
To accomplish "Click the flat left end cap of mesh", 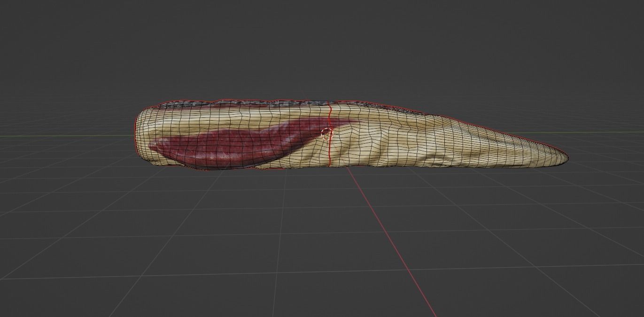I will [x=140, y=136].
